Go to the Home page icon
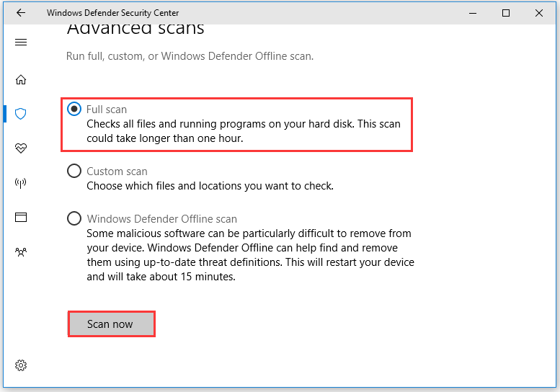Screen dimensions: 560x392 [x=21, y=79]
